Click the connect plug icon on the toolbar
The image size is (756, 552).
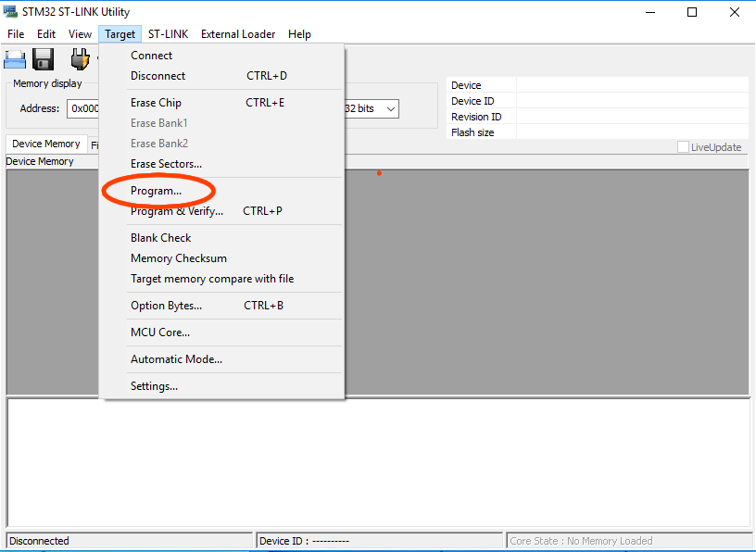(80, 58)
